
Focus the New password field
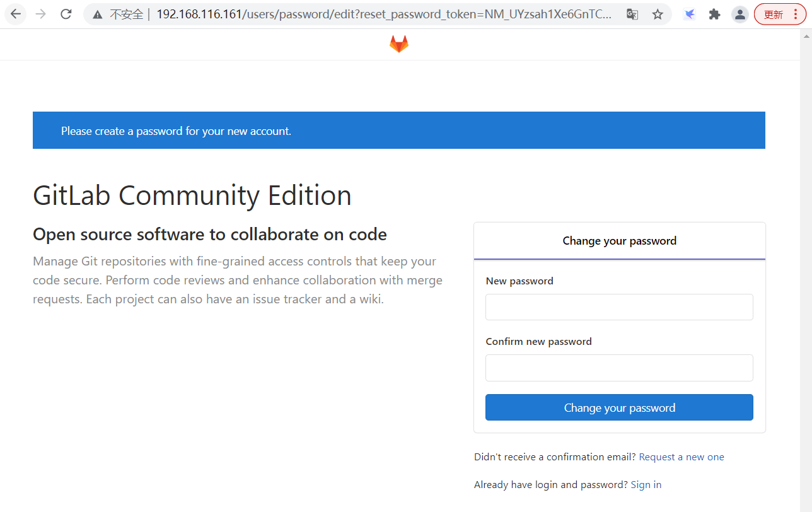619,307
